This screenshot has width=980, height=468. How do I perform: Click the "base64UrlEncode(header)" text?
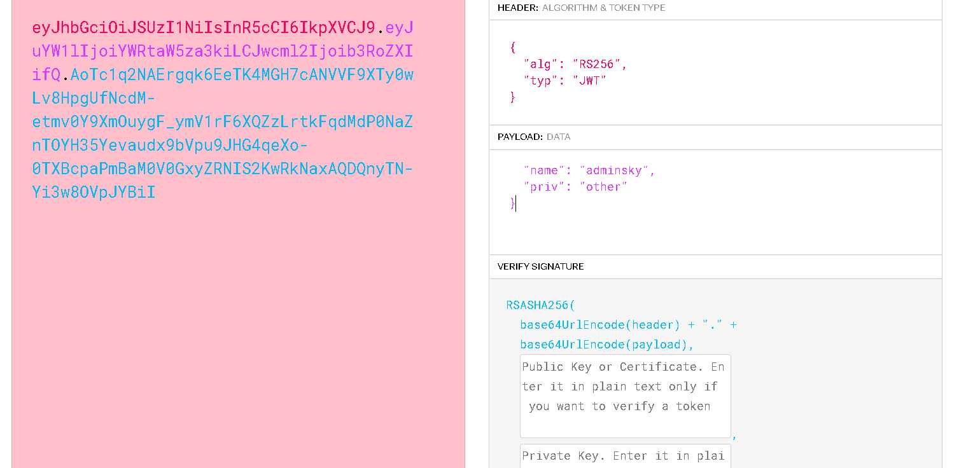(601, 325)
